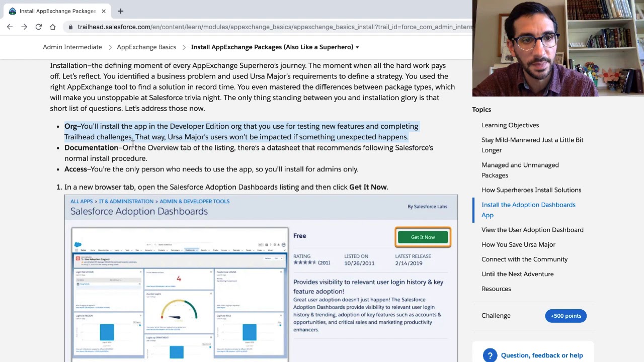Open a new tab with the plus icon
Screen dimensions: 644x362
click(120, 11)
